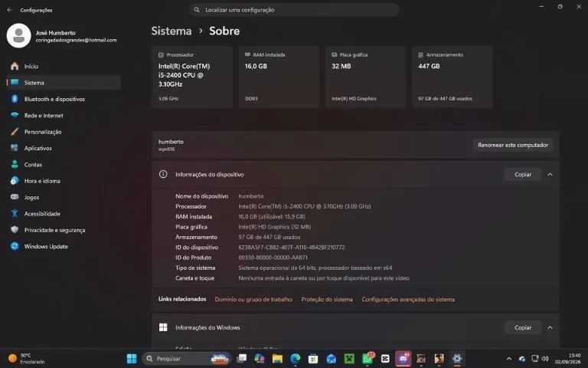Click the Windows Update sync icon

pyautogui.click(x=15, y=246)
